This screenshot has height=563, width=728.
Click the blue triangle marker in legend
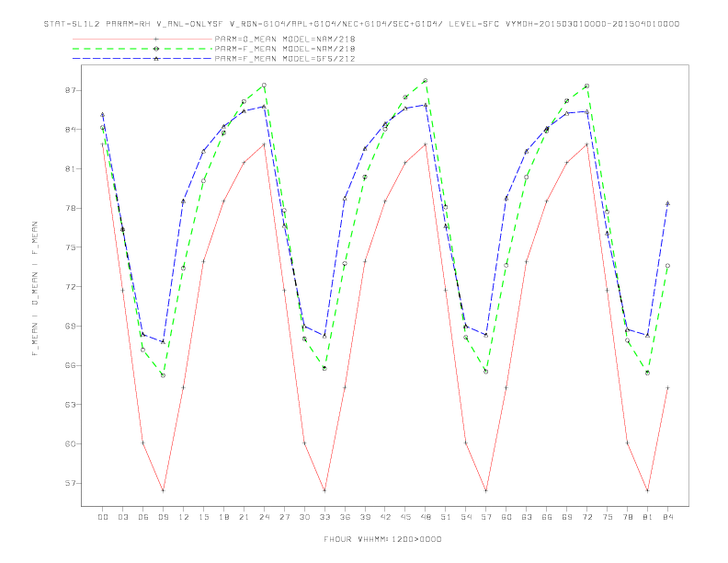[156, 59]
